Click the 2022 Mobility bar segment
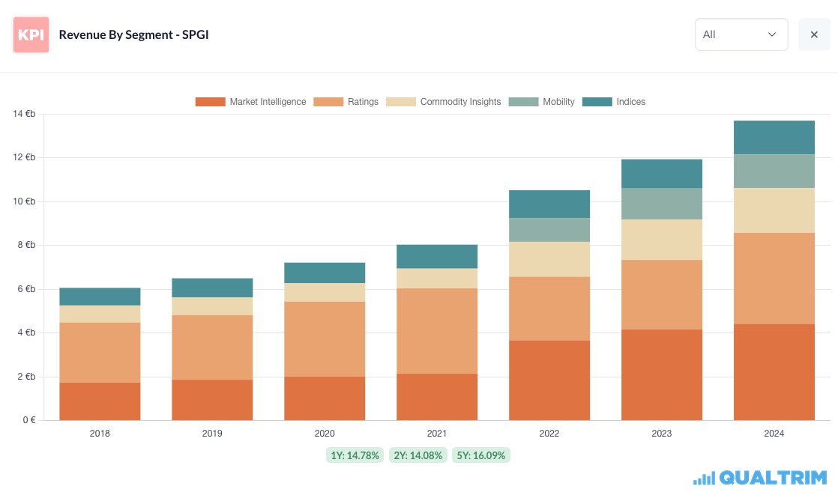The height and width of the screenshot is (504, 838). pyautogui.click(x=549, y=230)
